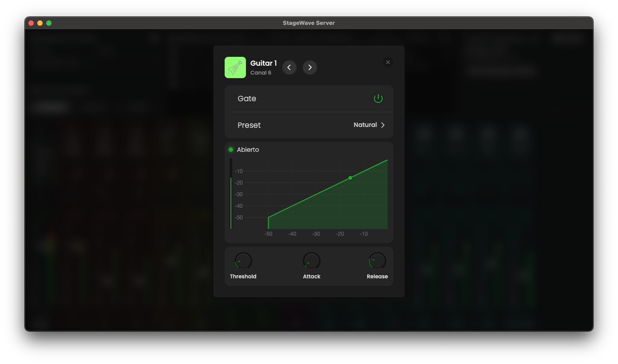
Task: Open the Natural preset selection
Action: pos(365,125)
